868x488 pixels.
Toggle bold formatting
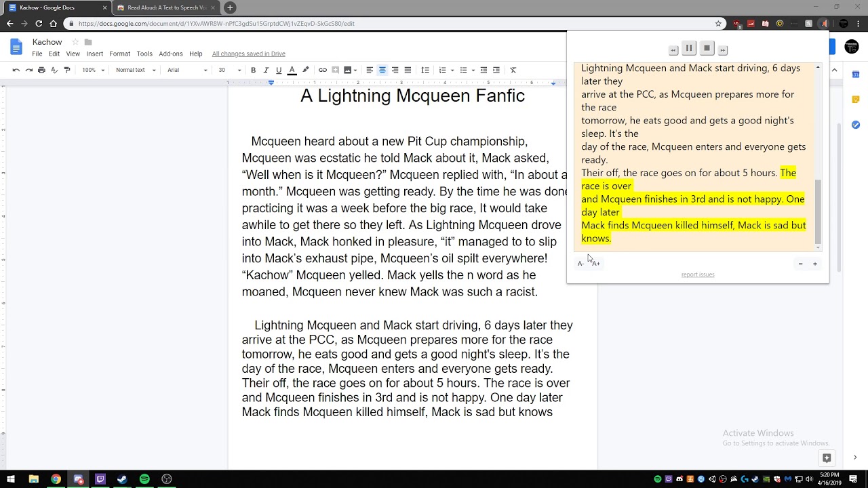click(254, 70)
